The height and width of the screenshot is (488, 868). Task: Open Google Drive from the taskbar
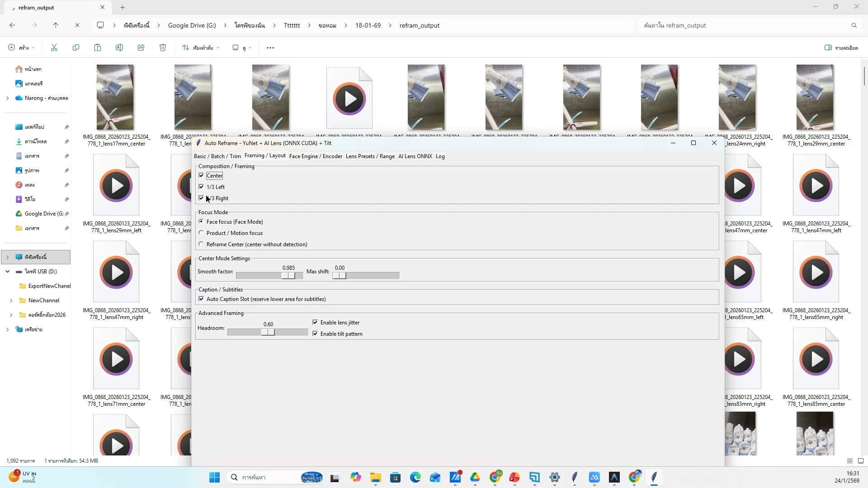pyautogui.click(x=475, y=477)
